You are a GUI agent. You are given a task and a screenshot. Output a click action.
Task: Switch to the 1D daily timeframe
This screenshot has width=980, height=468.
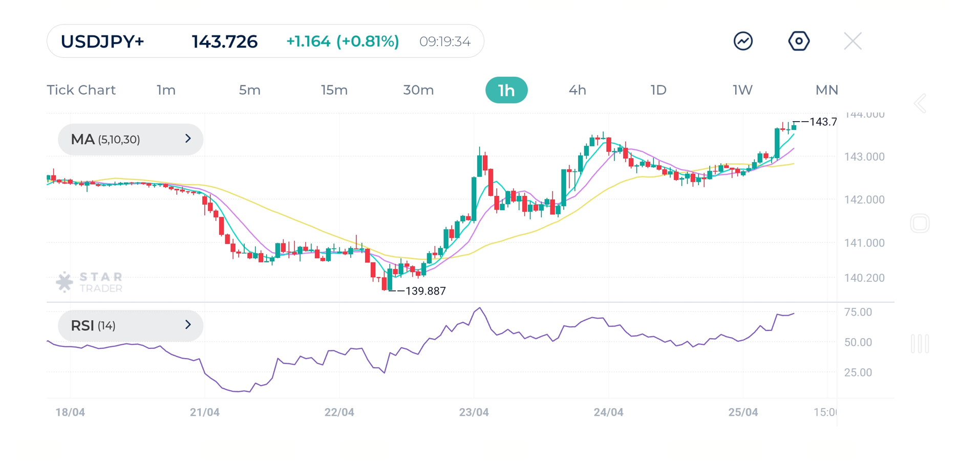[x=658, y=90]
